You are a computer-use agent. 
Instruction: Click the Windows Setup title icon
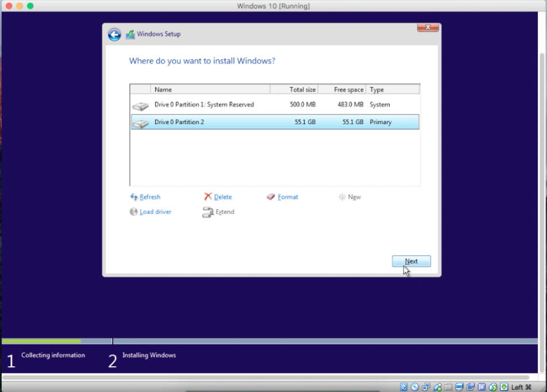[130, 34]
